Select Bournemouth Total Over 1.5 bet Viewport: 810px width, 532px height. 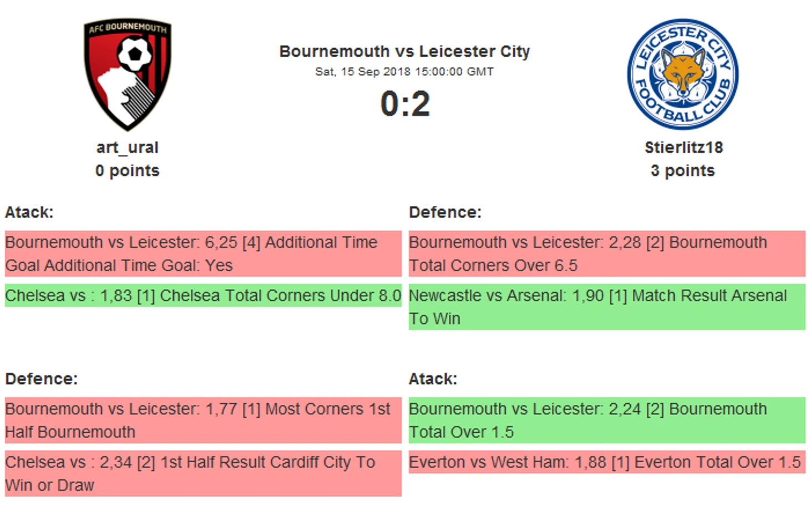click(x=607, y=420)
